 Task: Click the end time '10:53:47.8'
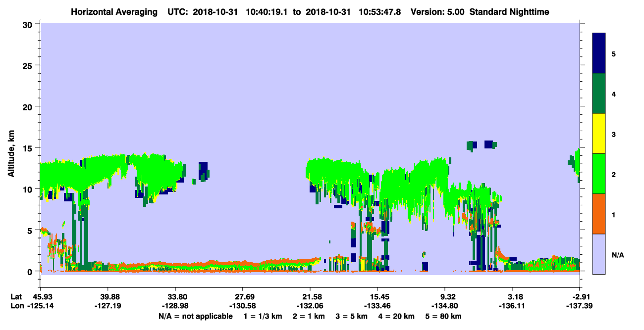click(381, 11)
